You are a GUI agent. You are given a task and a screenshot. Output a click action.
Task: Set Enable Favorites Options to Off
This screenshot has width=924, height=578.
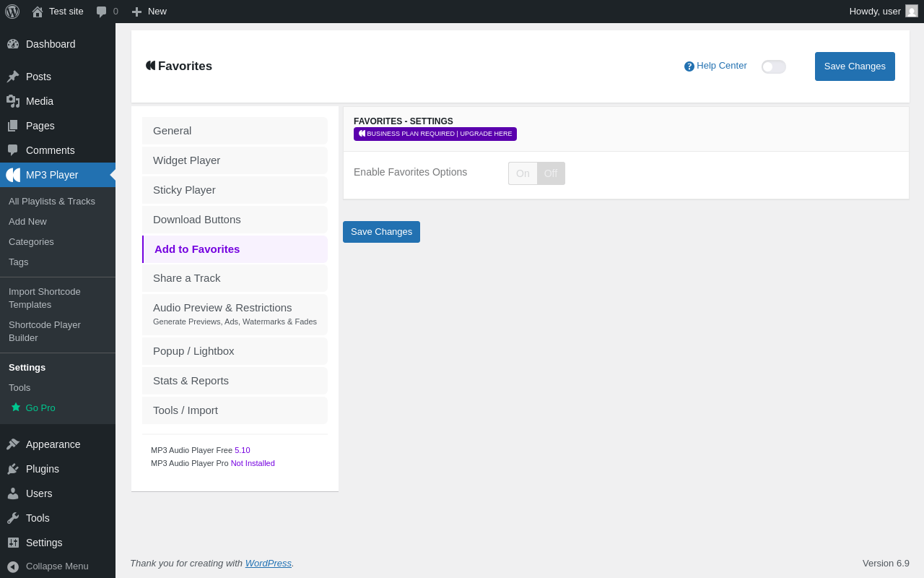(551, 173)
